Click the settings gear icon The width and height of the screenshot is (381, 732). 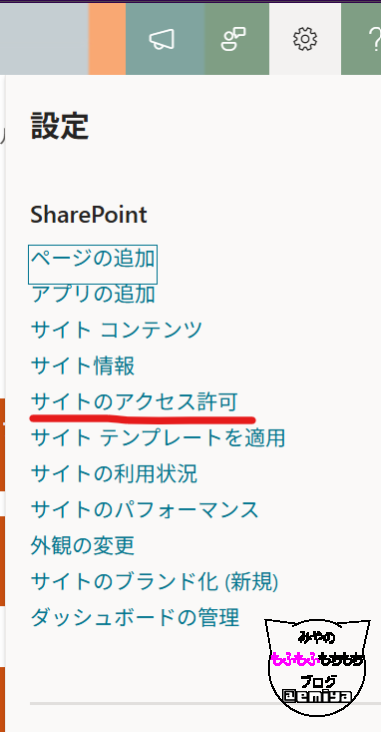[x=305, y=39]
